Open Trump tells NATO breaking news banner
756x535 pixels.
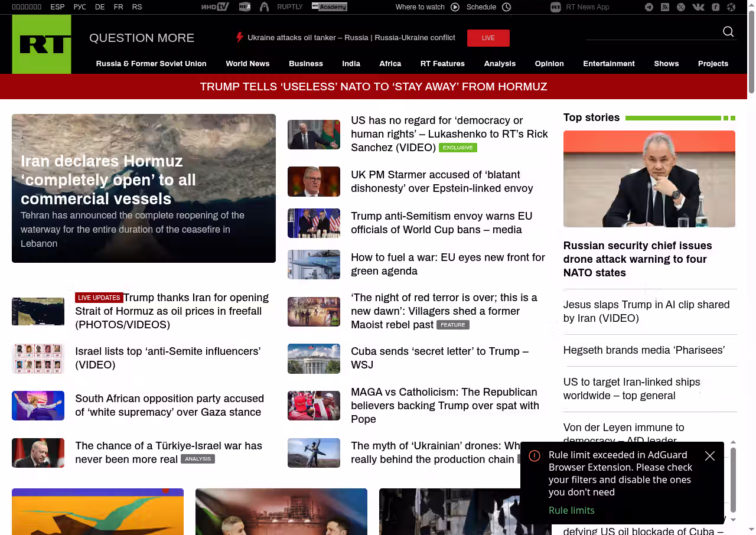[x=373, y=87]
